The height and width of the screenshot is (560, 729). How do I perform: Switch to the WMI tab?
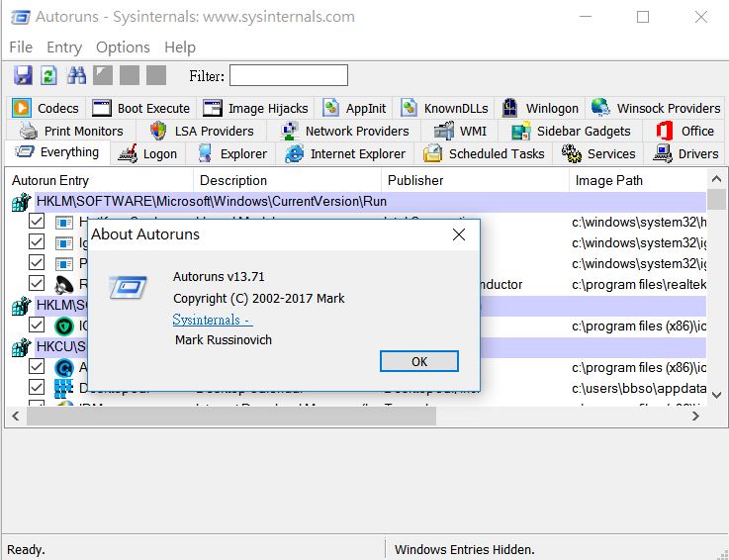(460, 131)
